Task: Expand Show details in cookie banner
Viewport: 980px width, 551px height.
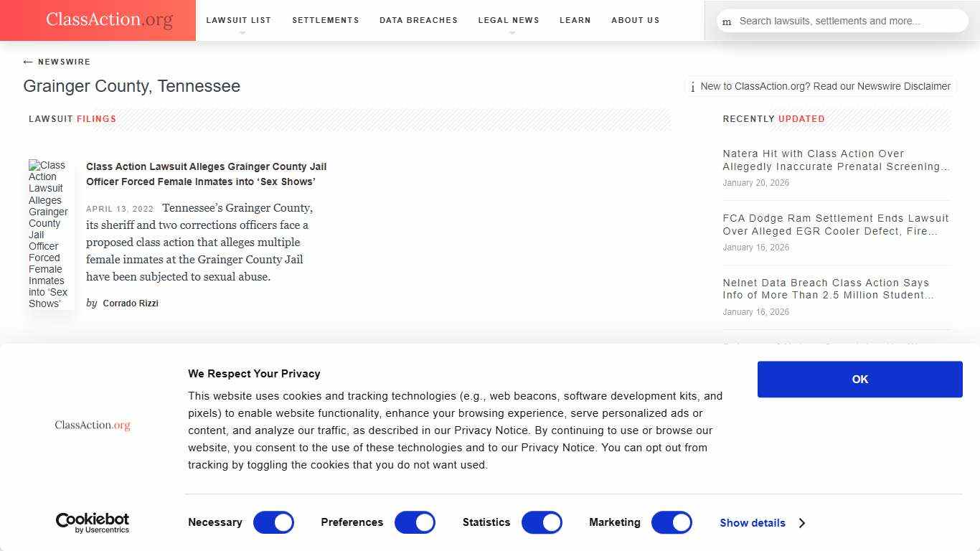Action: [x=762, y=523]
